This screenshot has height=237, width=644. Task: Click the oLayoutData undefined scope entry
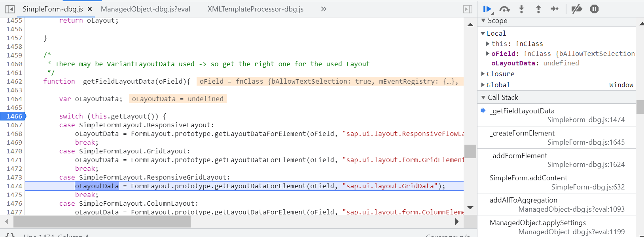pyautogui.click(x=535, y=63)
